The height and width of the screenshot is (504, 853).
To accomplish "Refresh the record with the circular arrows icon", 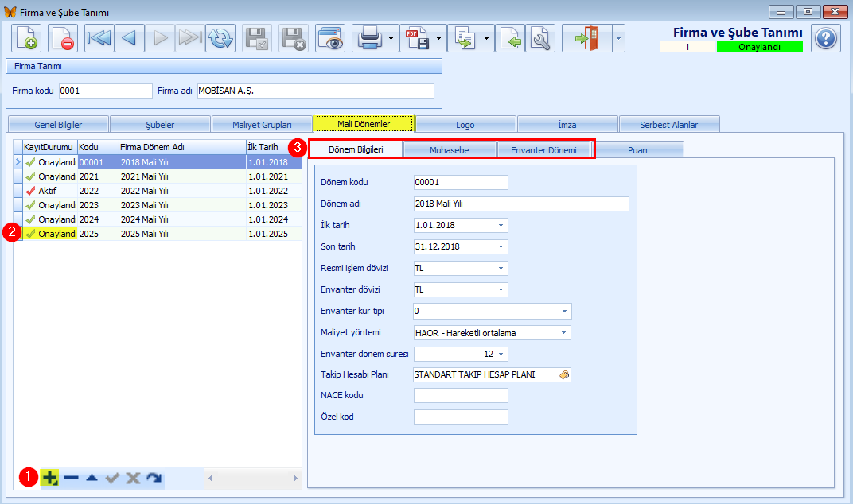I will pos(220,38).
